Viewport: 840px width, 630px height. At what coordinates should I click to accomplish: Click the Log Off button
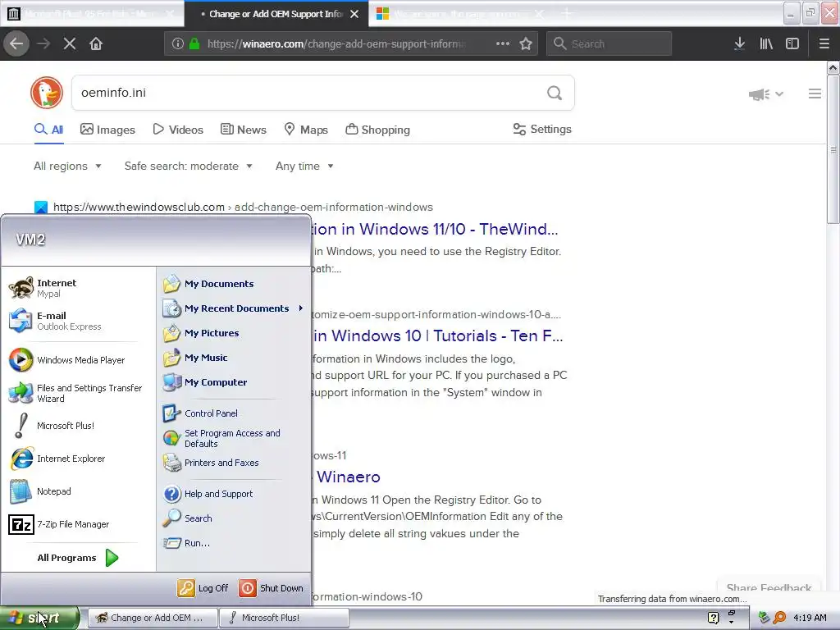[x=203, y=588]
